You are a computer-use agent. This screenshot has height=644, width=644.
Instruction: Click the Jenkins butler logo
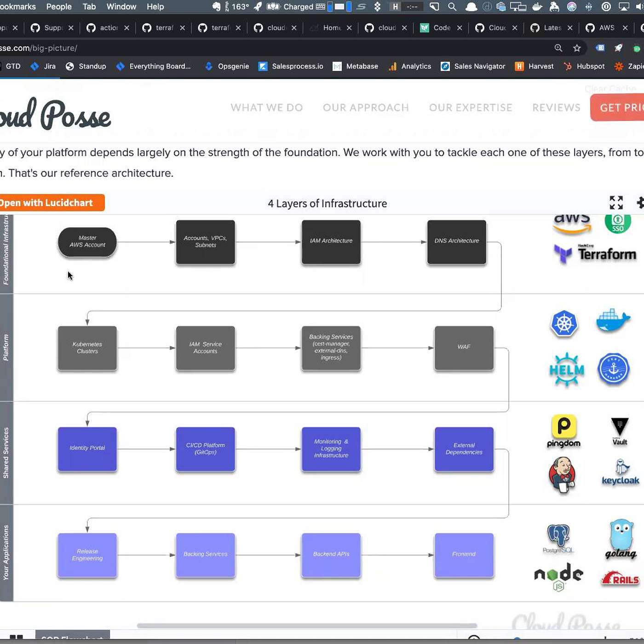click(x=562, y=475)
